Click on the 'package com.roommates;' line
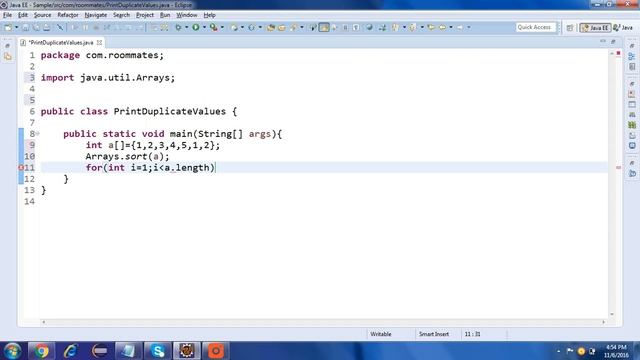Viewport: 640px width, 360px height. 102,55
